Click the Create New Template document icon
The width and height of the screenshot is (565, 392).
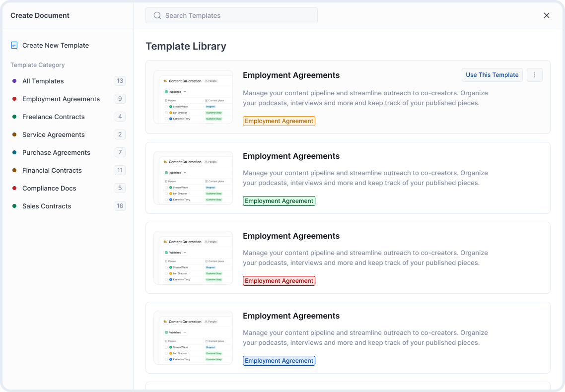tap(14, 45)
